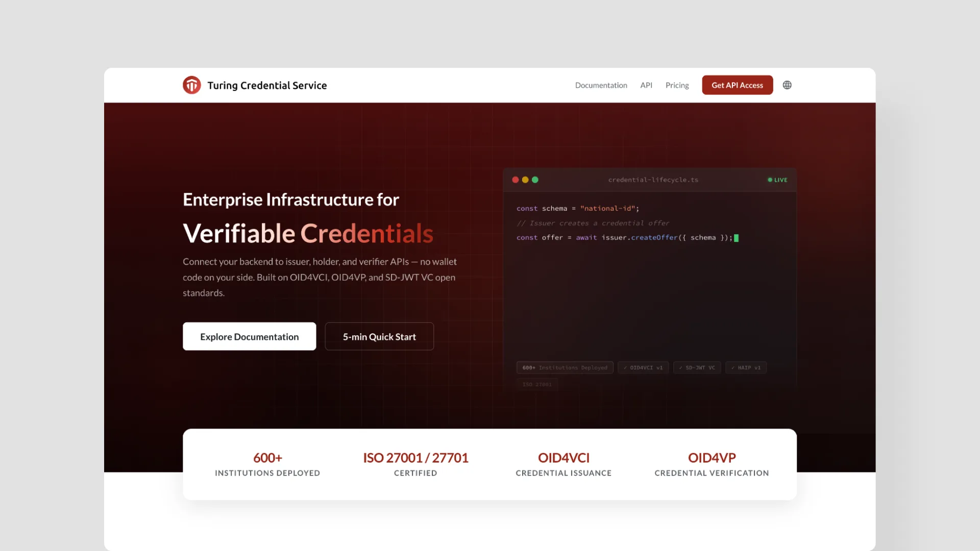The width and height of the screenshot is (980, 551).
Task: Click the Get API Access button
Action: 737,85
